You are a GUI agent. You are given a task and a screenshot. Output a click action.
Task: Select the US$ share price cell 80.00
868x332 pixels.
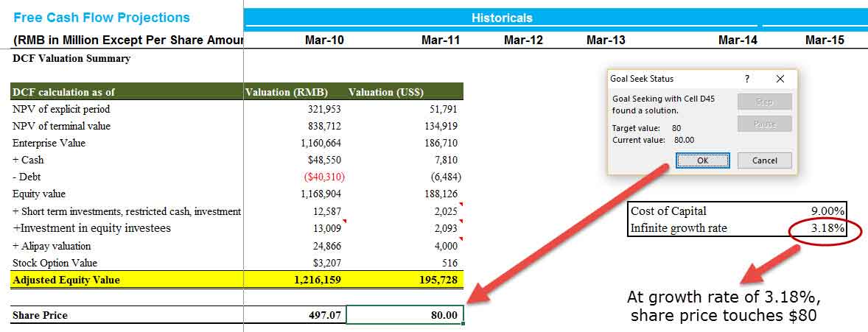point(405,315)
